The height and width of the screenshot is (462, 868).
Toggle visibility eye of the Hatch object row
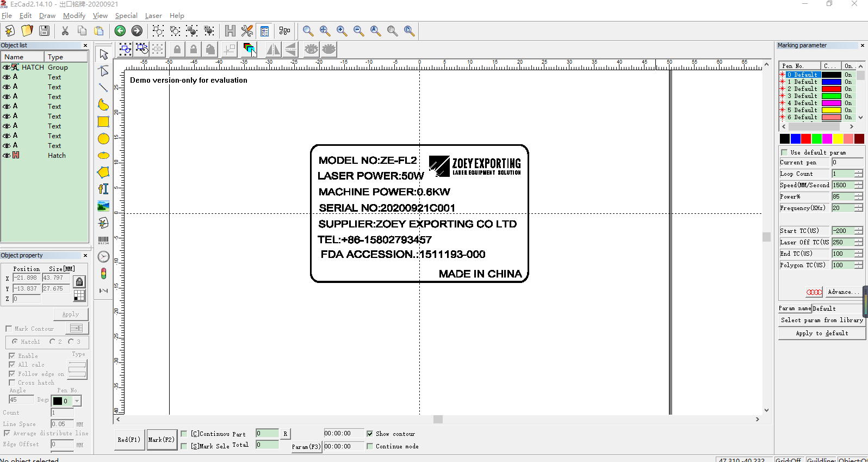tap(7, 155)
